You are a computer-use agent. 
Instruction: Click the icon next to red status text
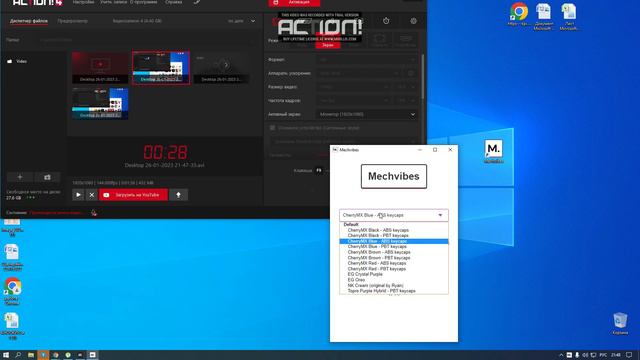pyautogui.click(x=94, y=213)
